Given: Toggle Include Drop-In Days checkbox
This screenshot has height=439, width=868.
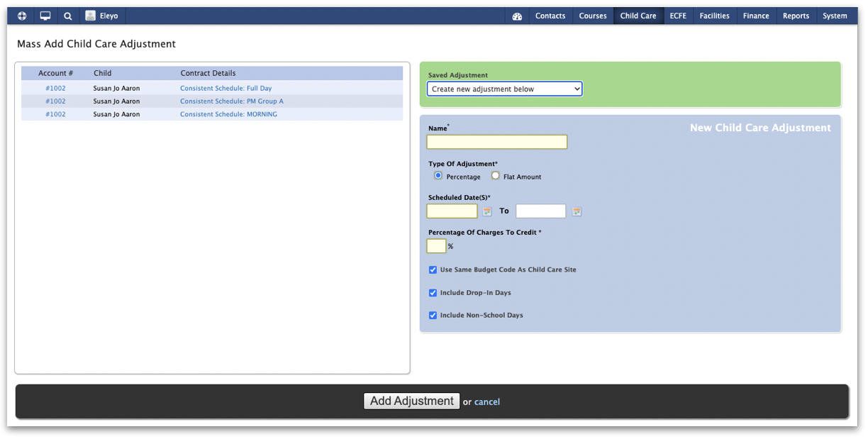Looking at the screenshot, I should coord(433,293).
